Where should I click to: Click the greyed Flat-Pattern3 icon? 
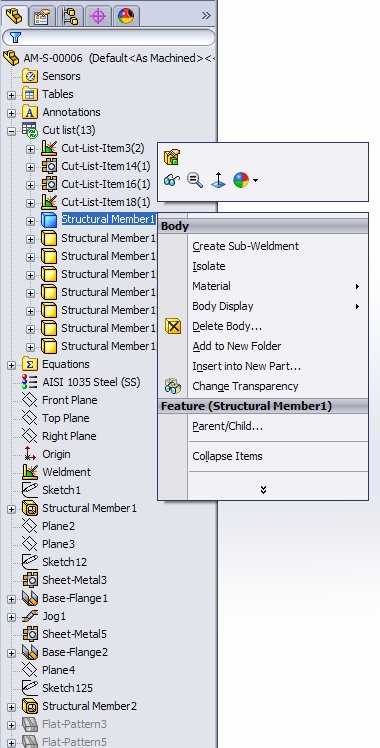tap(30, 724)
